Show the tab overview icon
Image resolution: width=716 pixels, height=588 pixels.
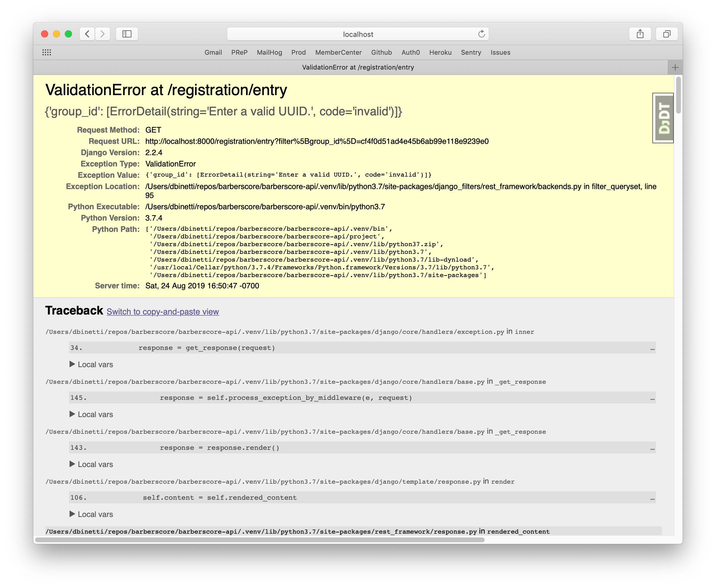coord(667,34)
